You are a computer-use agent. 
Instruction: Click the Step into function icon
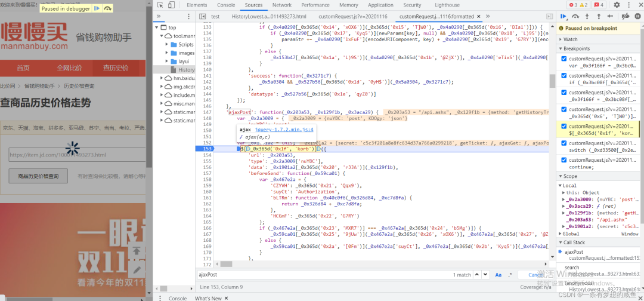(x=587, y=17)
